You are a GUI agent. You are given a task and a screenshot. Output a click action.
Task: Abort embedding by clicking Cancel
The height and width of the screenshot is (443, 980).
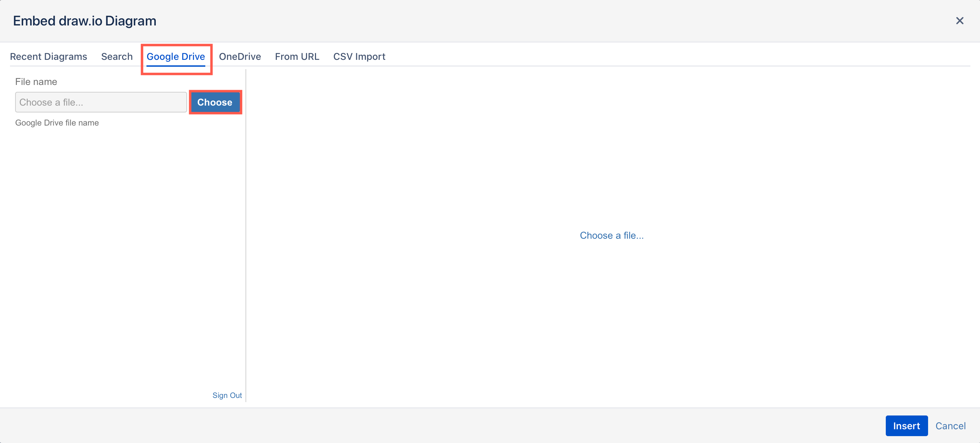(x=950, y=425)
